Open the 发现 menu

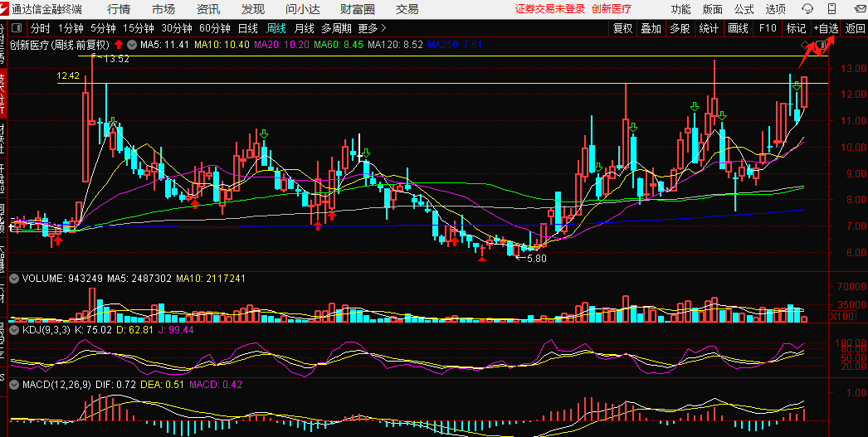[x=252, y=9]
